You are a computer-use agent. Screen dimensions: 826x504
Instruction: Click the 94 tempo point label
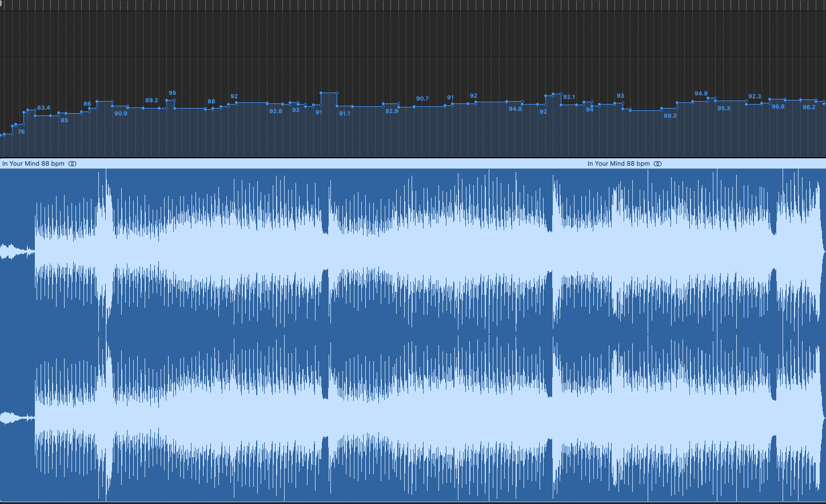pos(589,110)
